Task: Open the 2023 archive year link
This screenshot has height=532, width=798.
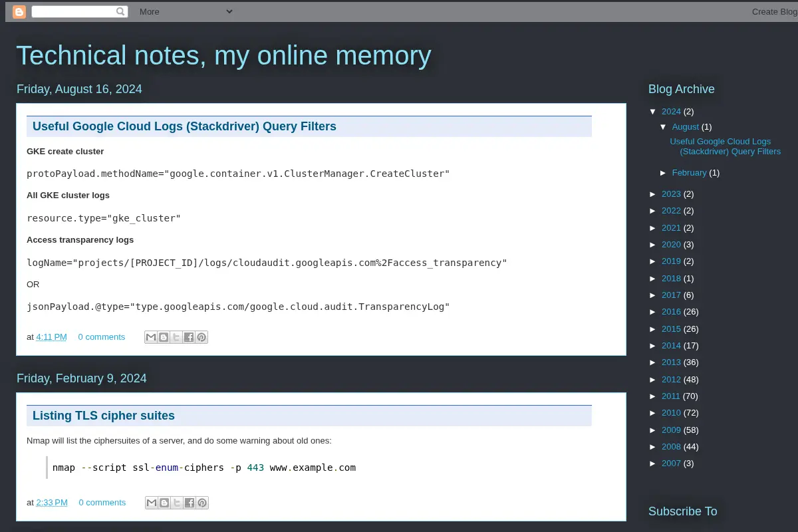Action: (671, 194)
